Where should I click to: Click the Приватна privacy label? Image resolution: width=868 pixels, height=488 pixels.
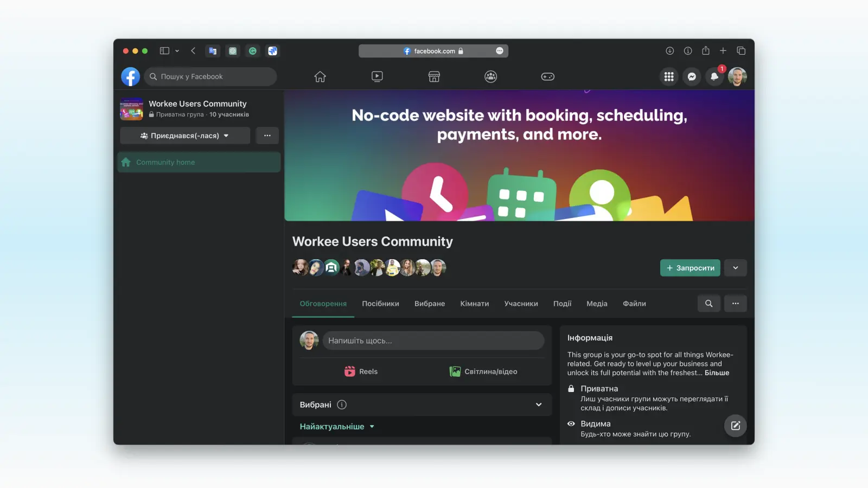599,389
